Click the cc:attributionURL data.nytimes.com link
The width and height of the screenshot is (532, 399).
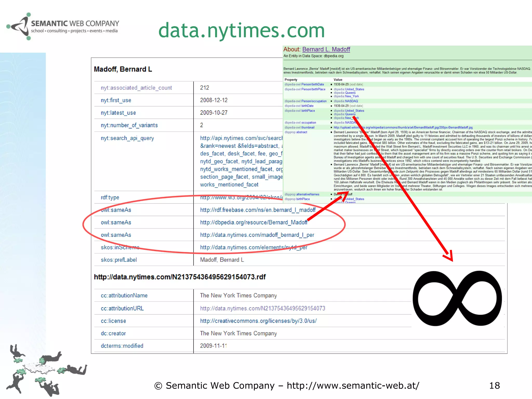262,308
